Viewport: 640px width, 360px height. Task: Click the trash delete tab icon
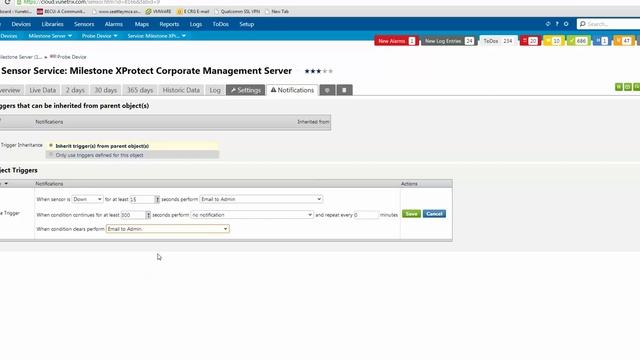point(344,90)
